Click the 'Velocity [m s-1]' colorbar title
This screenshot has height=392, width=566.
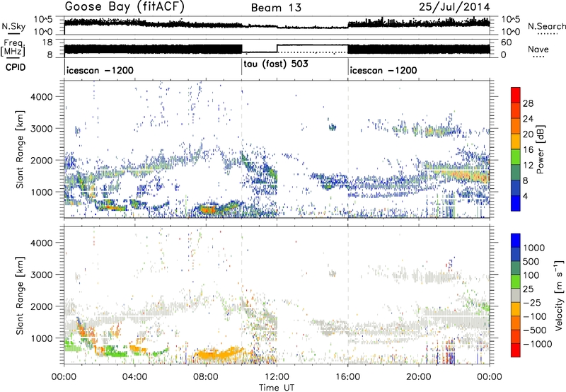click(x=559, y=295)
